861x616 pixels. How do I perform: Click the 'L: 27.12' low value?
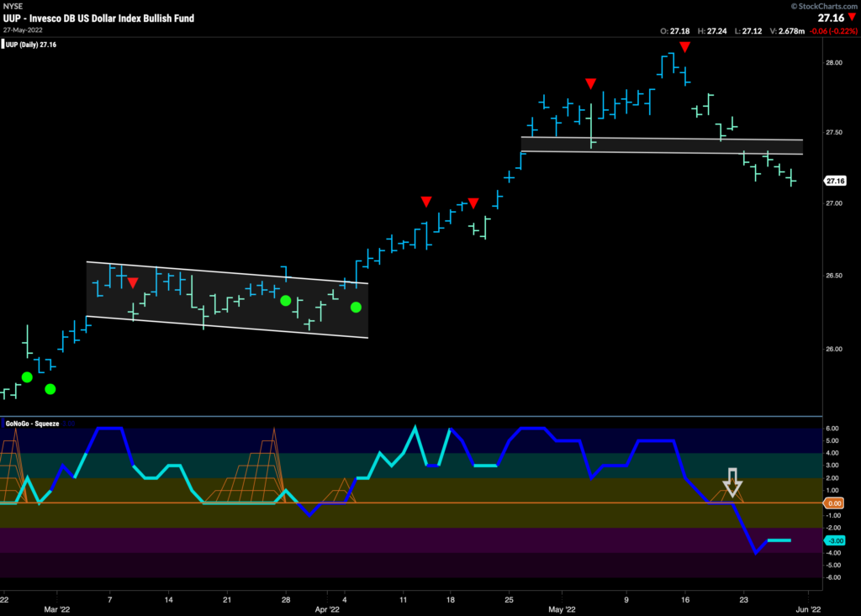click(x=748, y=31)
